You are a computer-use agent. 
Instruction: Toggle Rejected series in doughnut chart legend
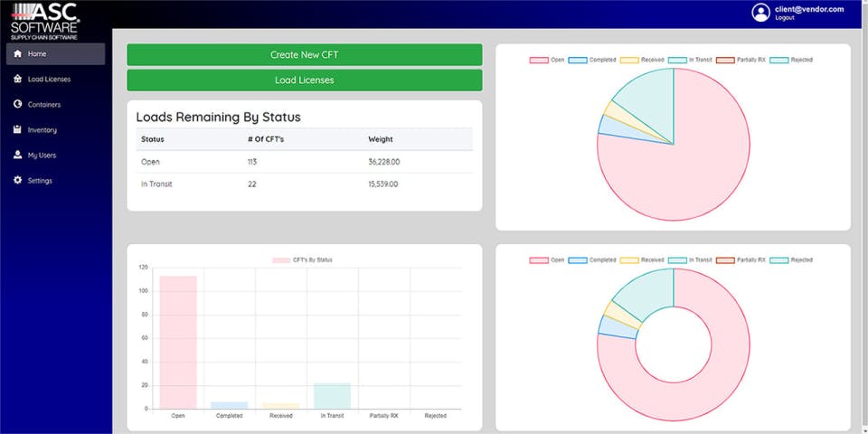792,259
